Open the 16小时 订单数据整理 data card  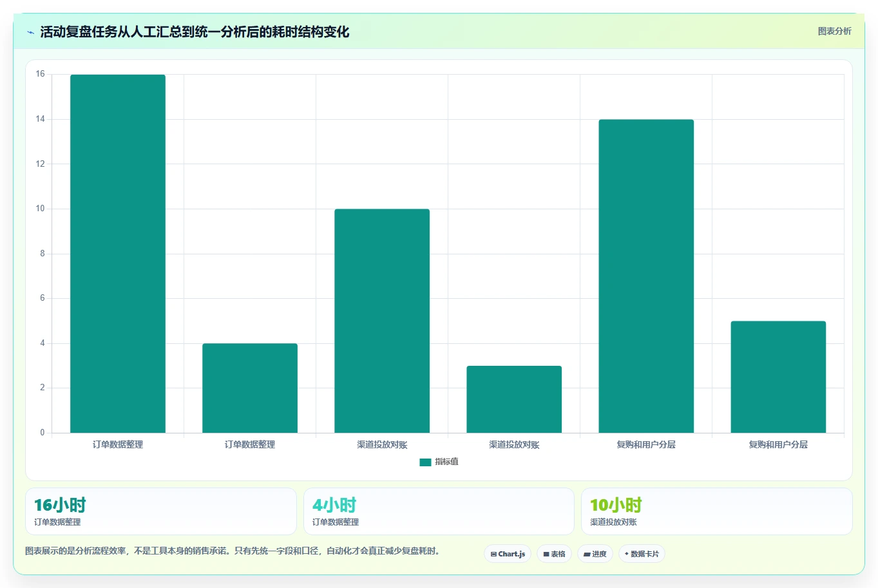161,511
